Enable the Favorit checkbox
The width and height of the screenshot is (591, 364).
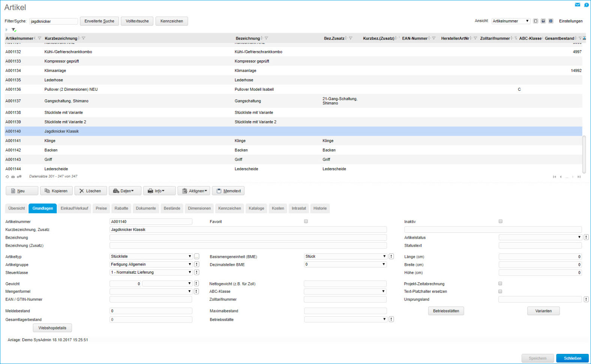pyautogui.click(x=306, y=221)
